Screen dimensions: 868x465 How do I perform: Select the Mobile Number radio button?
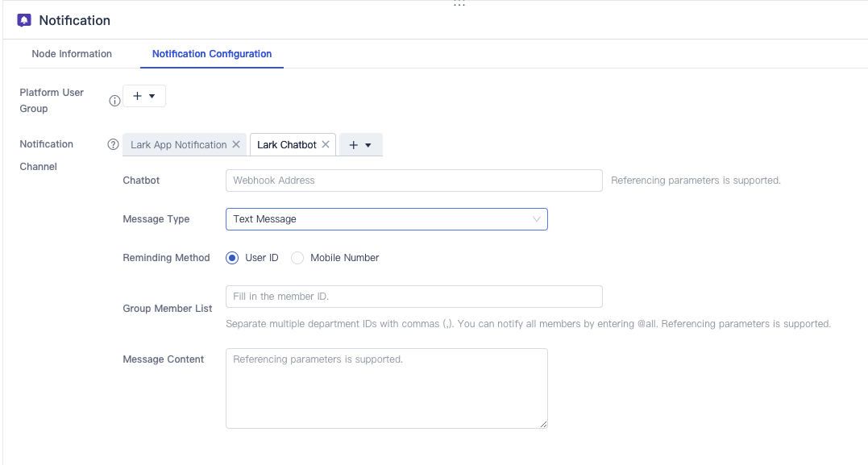(297, 258)
